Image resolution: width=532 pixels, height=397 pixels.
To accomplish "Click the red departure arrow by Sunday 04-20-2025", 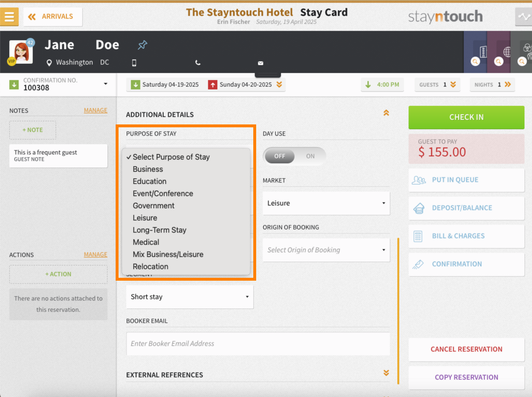I will [213, 84].
